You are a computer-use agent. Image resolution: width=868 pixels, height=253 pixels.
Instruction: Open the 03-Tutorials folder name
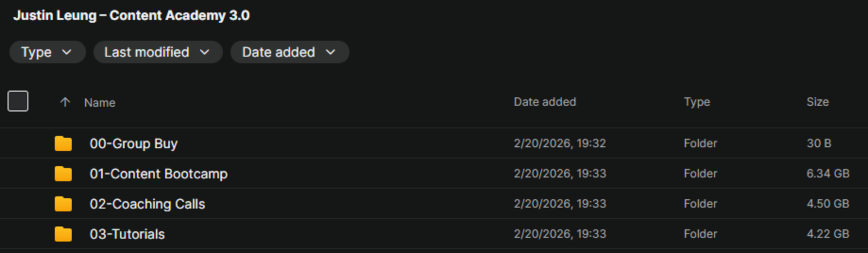coord(127,234)
